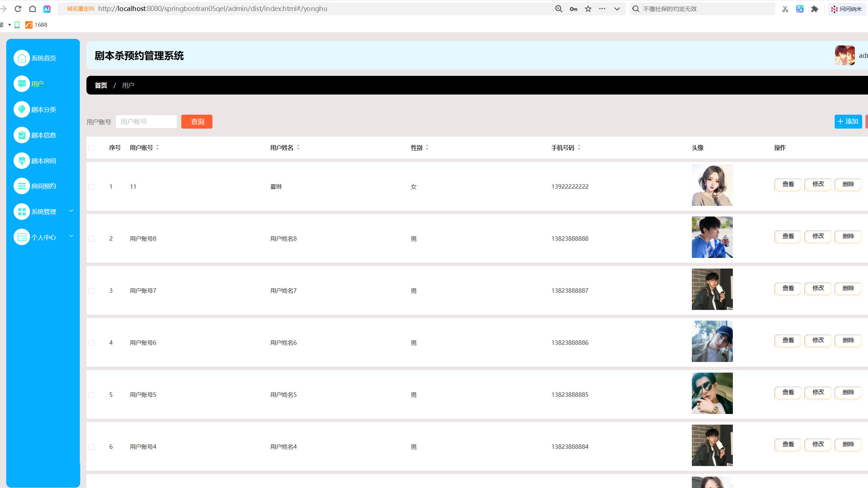Go to 首页 in the breadcrumb

click(x=101, y=85)
